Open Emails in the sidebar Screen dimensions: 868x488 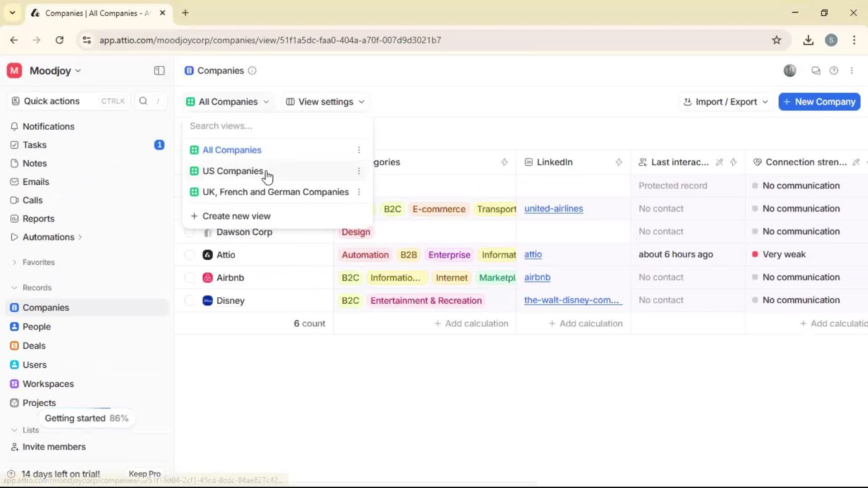(x=36, y=182)
